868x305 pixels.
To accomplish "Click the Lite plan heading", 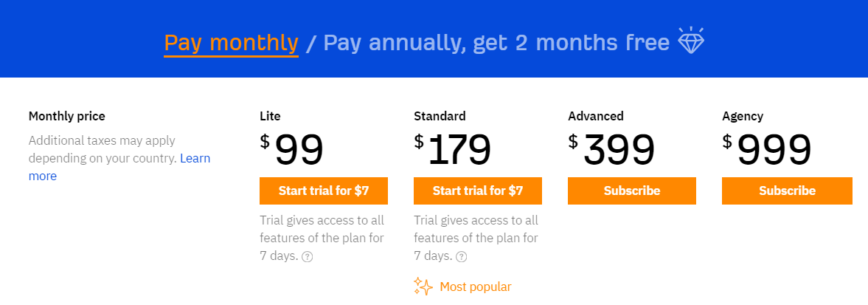I will [x=270, y=117].
